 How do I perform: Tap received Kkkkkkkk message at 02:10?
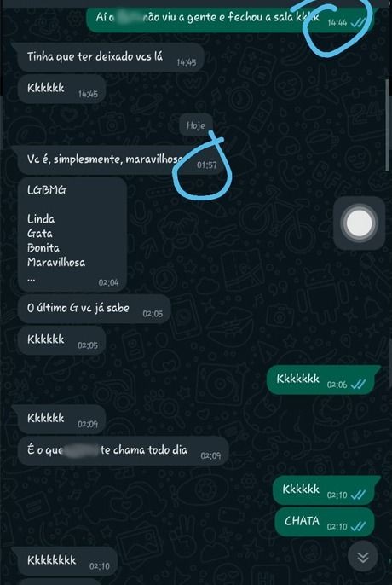pyautogui.click(x=68, y=561)
